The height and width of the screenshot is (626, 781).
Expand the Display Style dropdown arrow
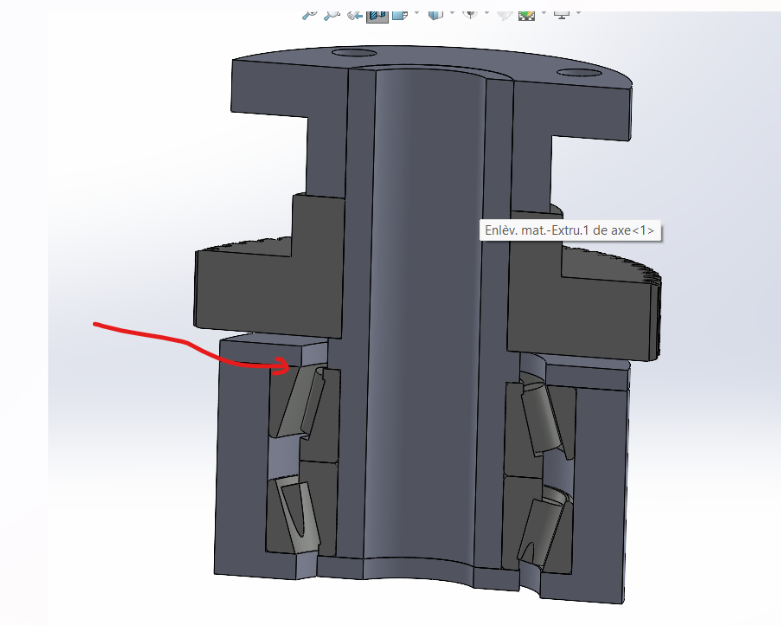coord(452,13)
